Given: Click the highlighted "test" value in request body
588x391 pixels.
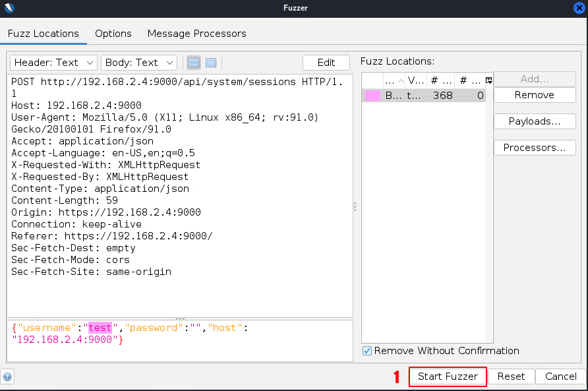Looking at the screenshot, I should [101, 328].
